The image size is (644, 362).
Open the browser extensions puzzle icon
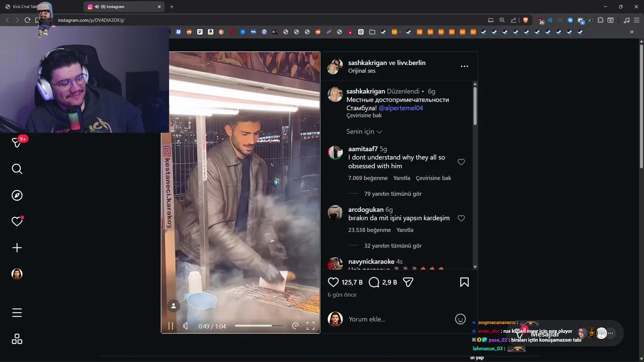600,20
